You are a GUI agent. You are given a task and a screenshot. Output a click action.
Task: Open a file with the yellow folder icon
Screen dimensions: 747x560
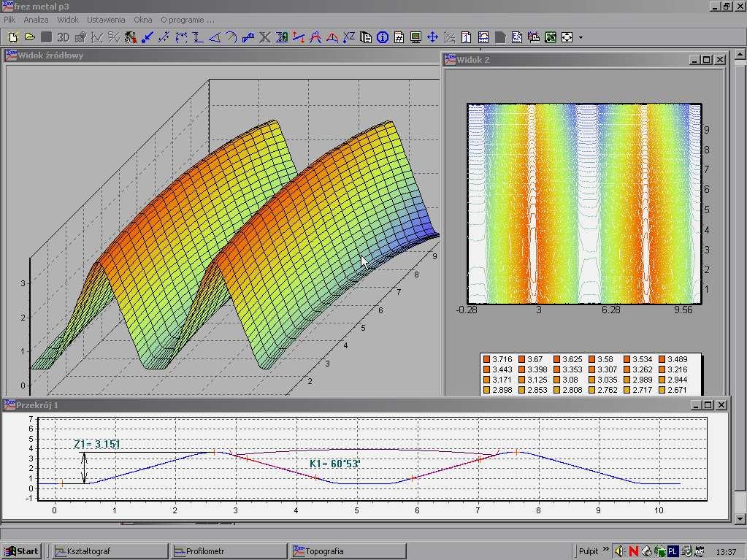pos(29,37)
